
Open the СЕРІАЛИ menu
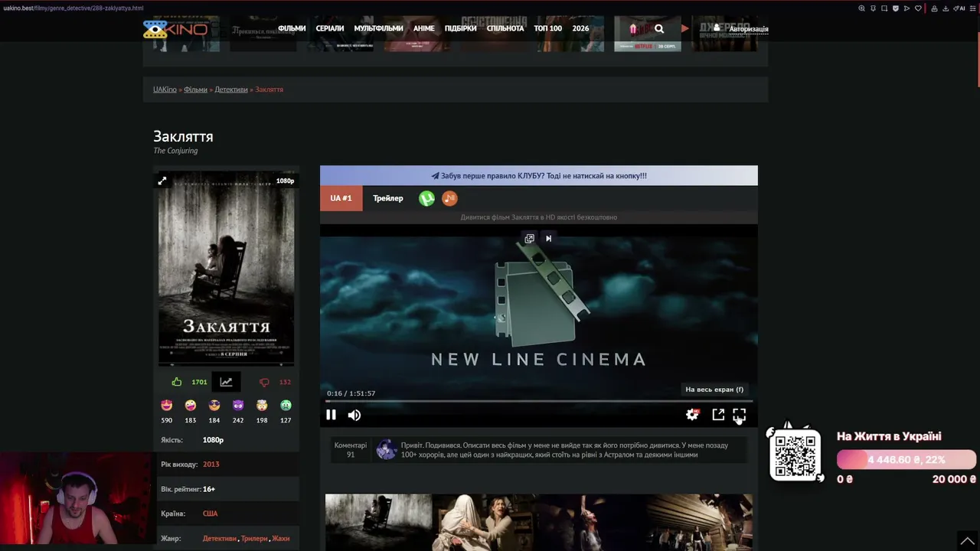(x=330, y=29)
